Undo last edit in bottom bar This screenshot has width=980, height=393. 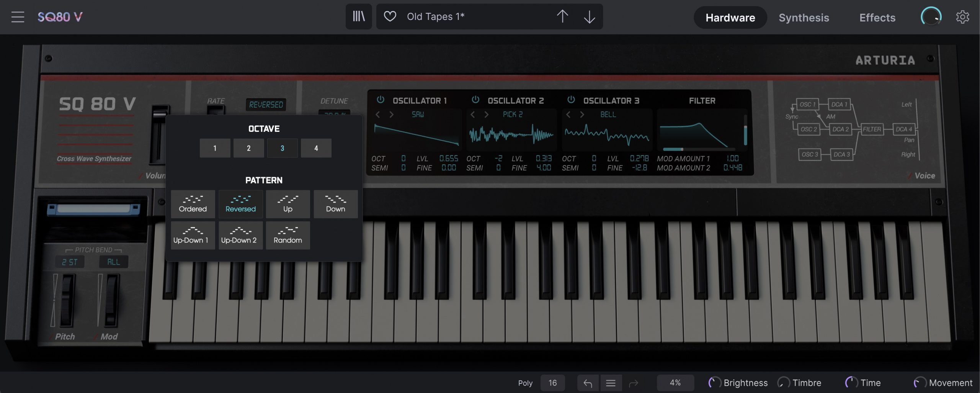click(588, 383)
